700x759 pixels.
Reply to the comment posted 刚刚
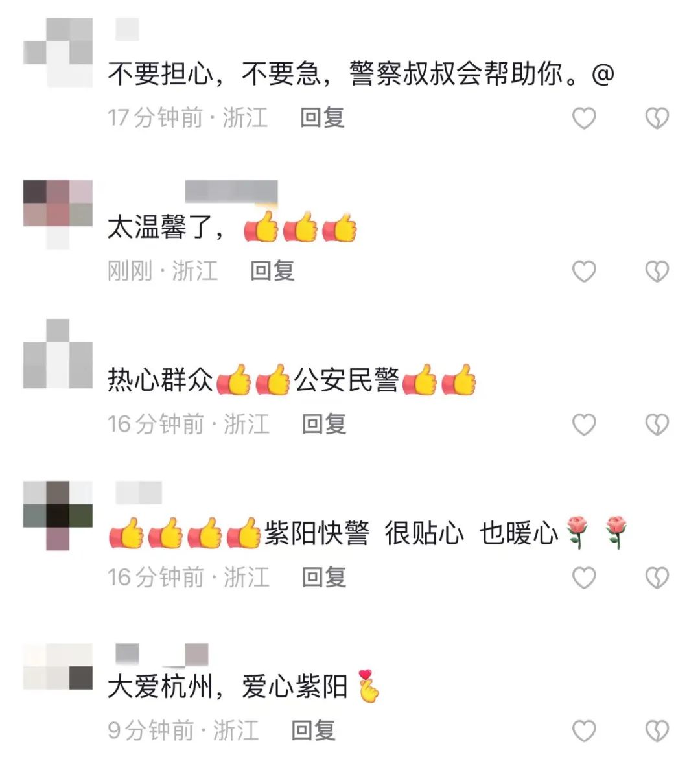tap(272, 270)
